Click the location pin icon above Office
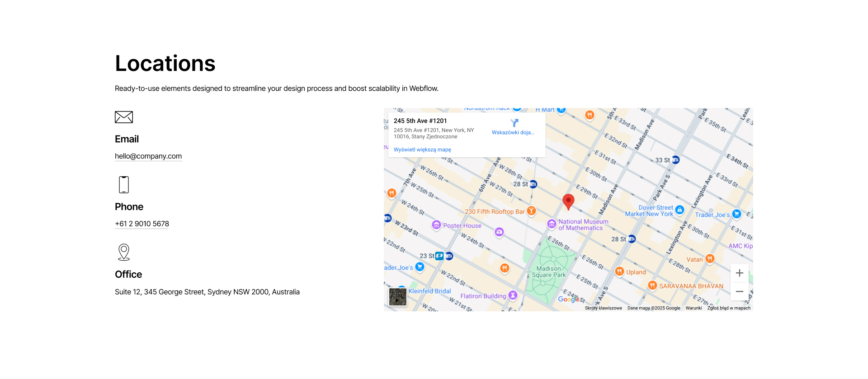 tap(124, 252)
